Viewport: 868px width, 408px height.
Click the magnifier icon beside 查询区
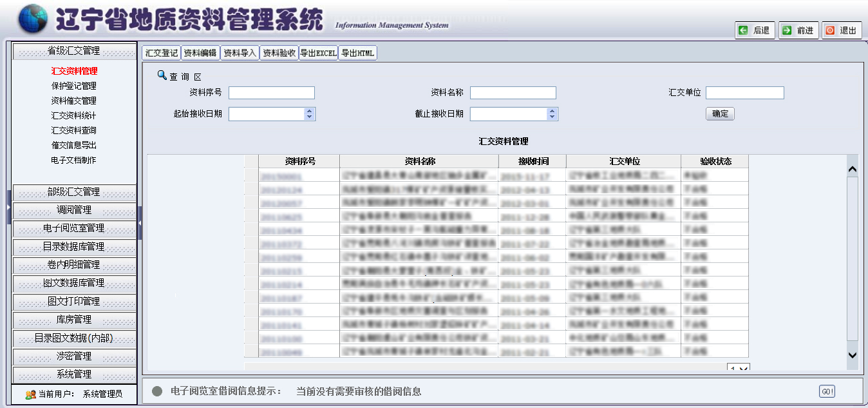[162, 75]
